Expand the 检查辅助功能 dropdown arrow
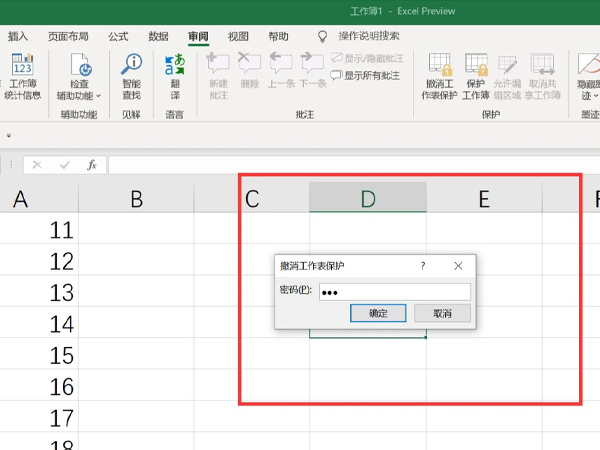600x450 pixels. pos(98,96)
